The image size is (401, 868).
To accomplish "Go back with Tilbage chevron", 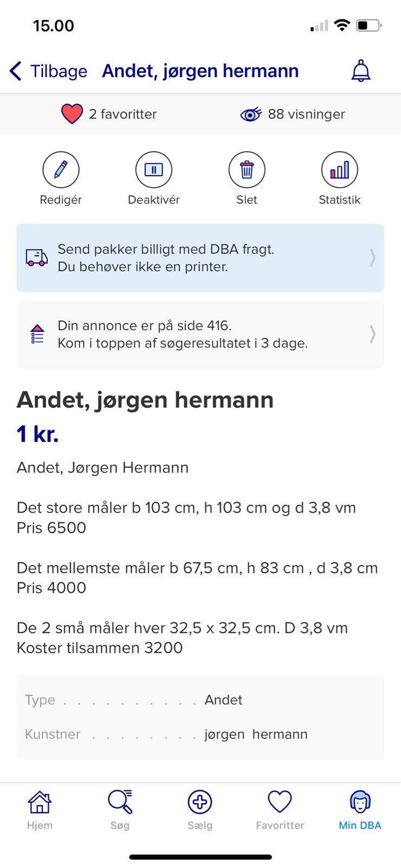I will point(16,71).
